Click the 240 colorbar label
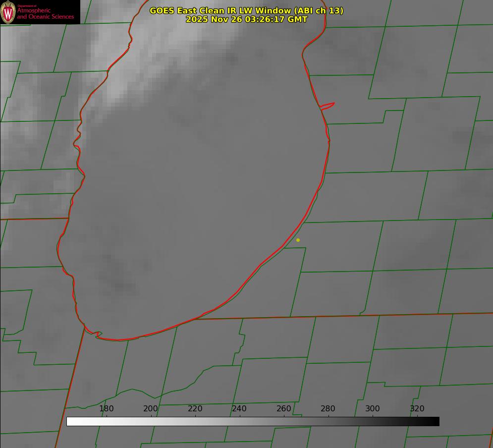The height and width of the screenshot is (448, 493). click(x=239, y=408)
